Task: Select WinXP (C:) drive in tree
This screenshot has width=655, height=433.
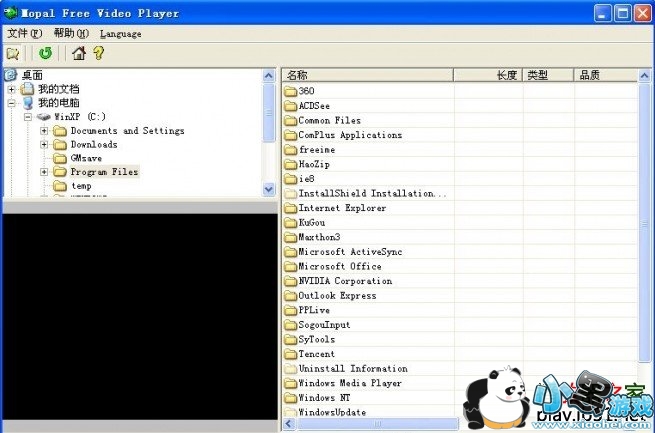Action: 80,117
